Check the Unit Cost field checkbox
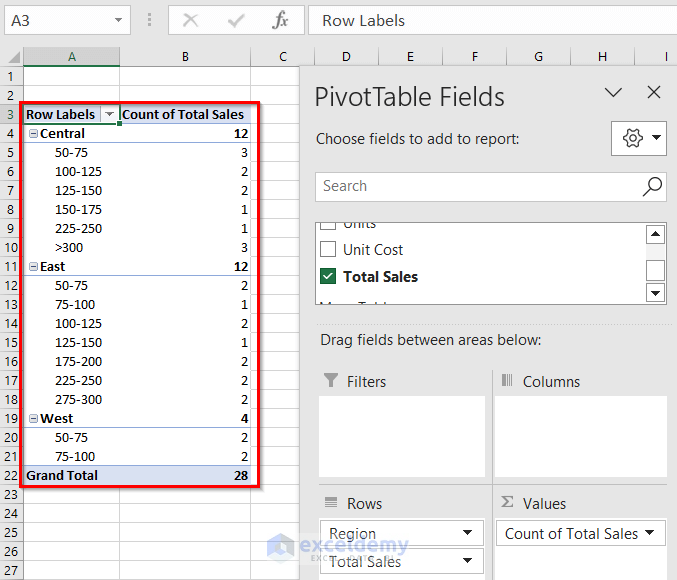The height and width of the screenshot is (580, 677). click(328, 249)
